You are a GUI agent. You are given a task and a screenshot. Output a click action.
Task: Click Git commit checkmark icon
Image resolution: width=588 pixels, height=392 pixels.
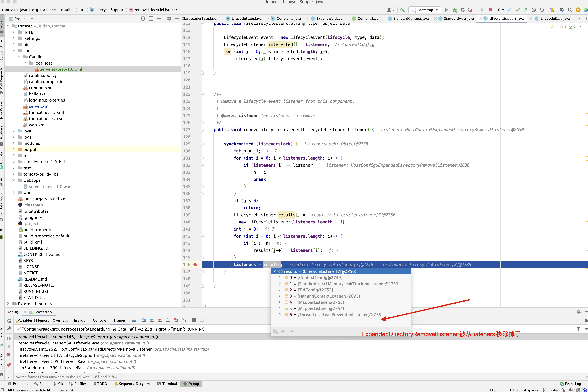point(517,10)
